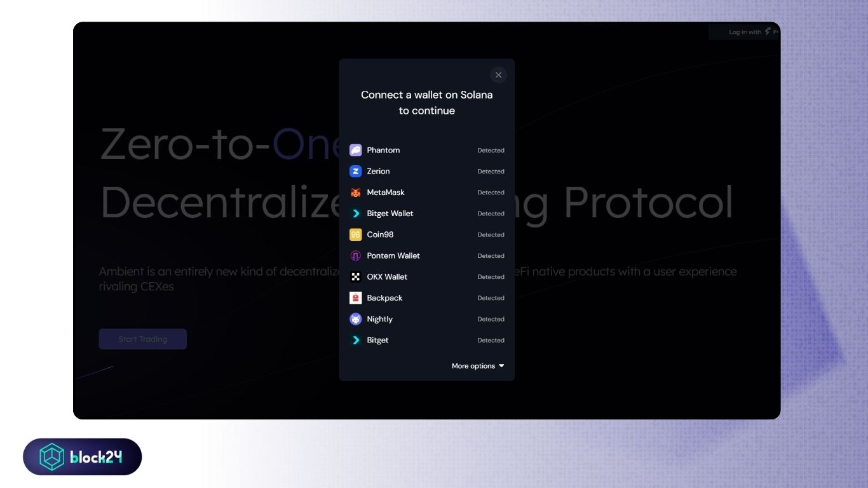Viewport: 868px width, 488px height.
Task: Click the block24 logo badge
Action: 83,457
